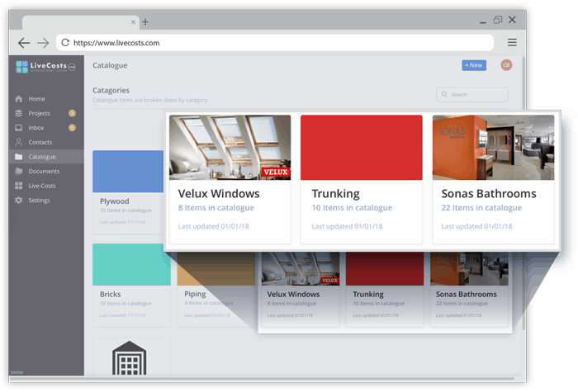The image size is (578, 392).
Task: Click the large Trunking title
Action: (x=336, y=194)
